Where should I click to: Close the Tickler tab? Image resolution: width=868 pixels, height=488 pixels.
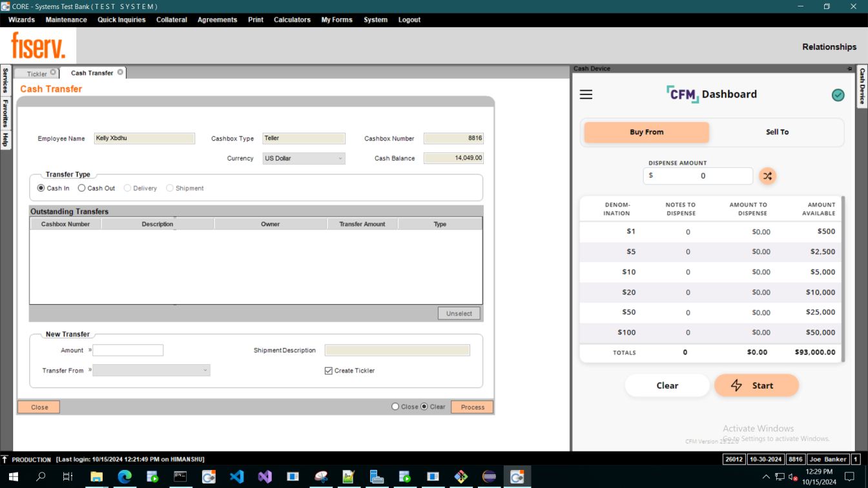[53, 73]
